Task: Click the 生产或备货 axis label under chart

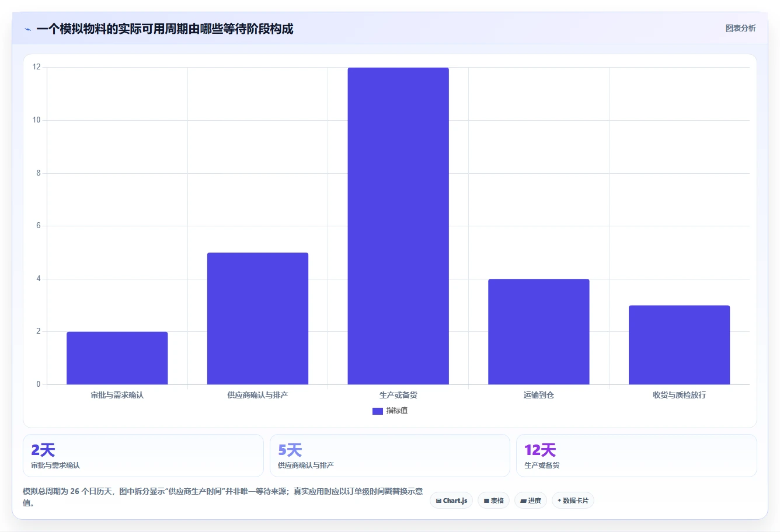Action: (x=398, y=395)
